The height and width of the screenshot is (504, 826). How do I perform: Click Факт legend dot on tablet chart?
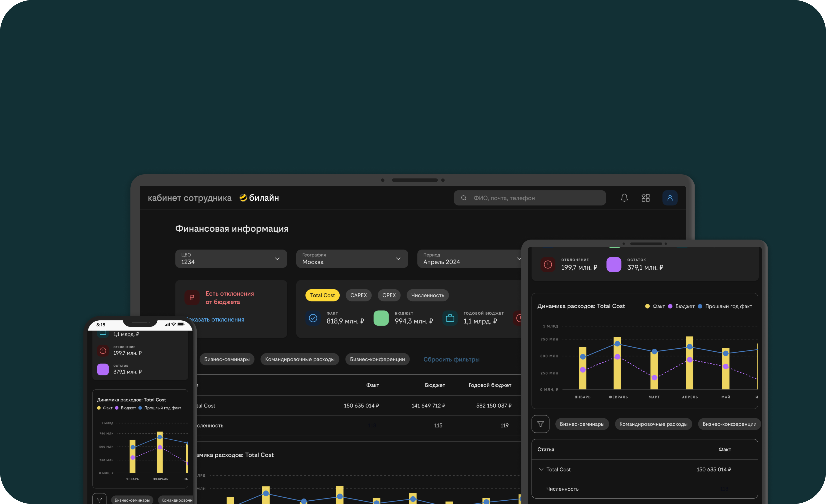click(x=647, y=306)
